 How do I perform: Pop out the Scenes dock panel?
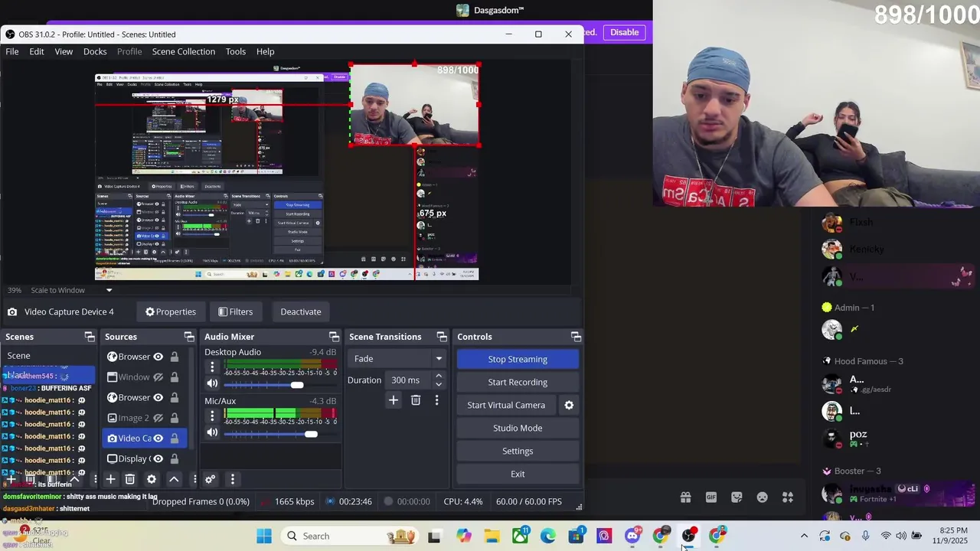point(90,337)
